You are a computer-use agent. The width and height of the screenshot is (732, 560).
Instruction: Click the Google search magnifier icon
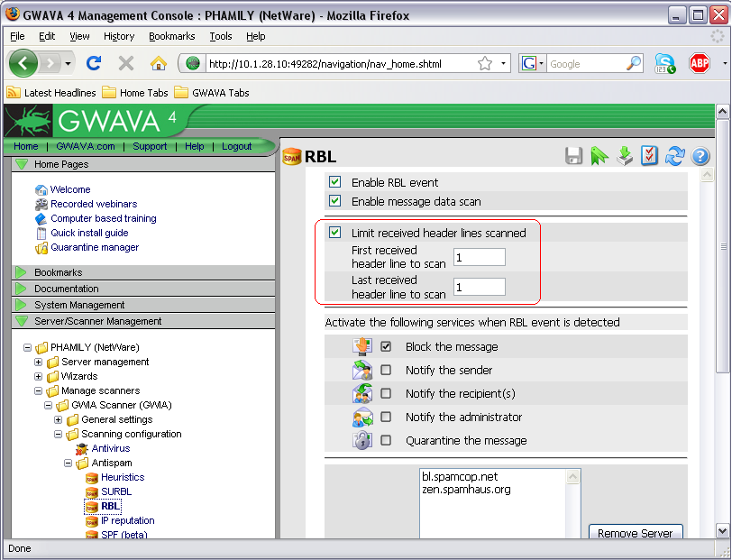[x=633, y=63]
